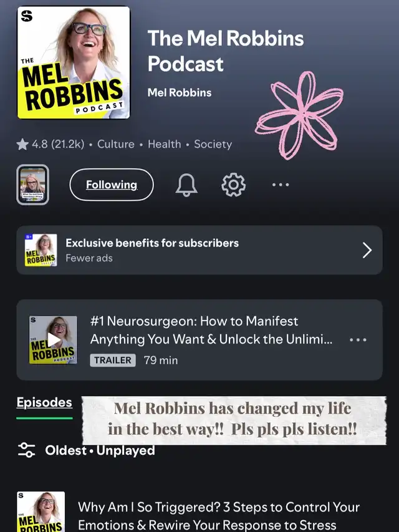Switch to the Episodes tab
Screen dimensions: 399x532
44,402
